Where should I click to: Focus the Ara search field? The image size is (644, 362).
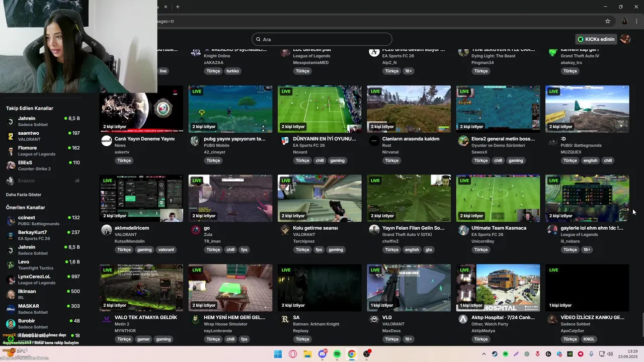point(322,39)
